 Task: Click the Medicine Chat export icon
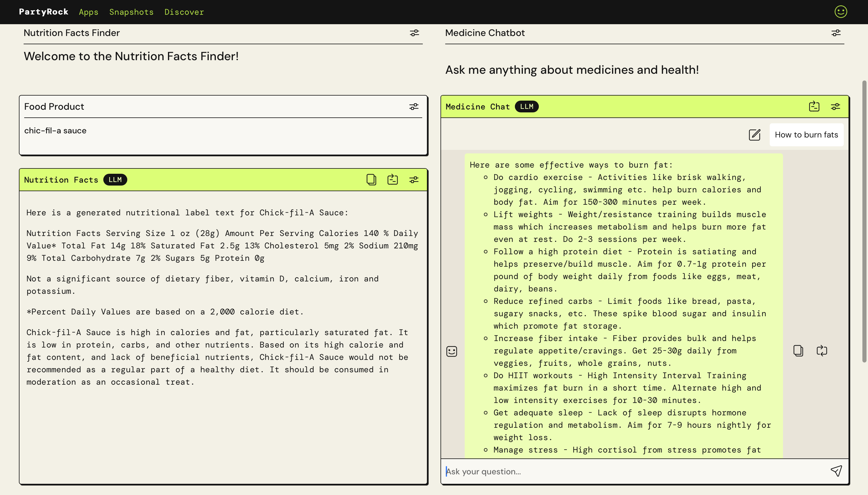pyautogui.click(x=814, y=107)
